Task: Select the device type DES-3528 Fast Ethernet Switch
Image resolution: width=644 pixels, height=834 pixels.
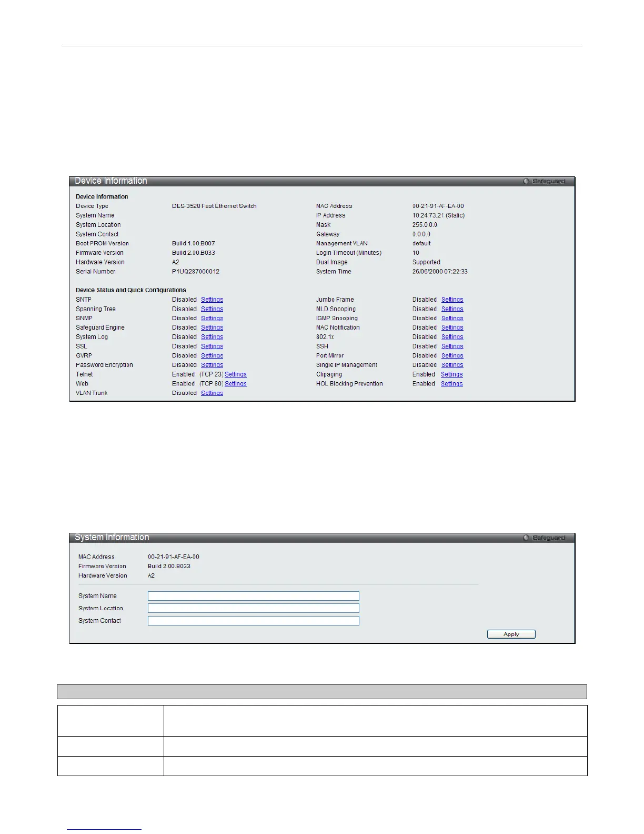Action: 214,206
